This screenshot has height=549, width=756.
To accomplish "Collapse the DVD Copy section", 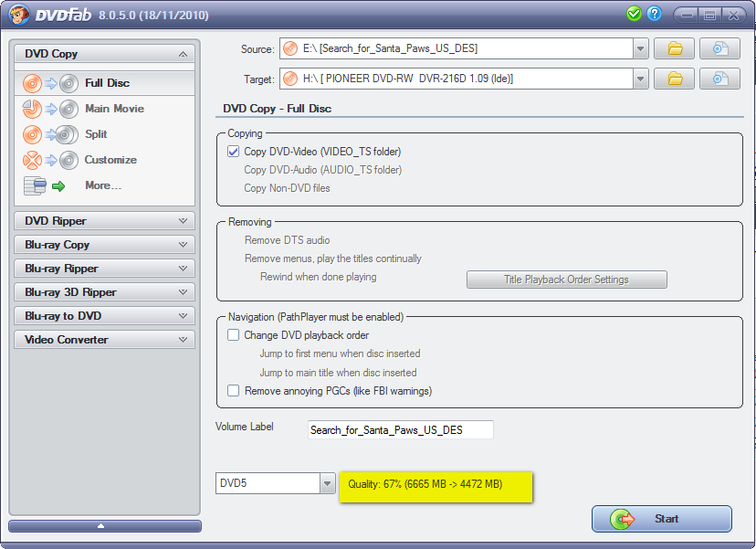I will click(183, 54).
